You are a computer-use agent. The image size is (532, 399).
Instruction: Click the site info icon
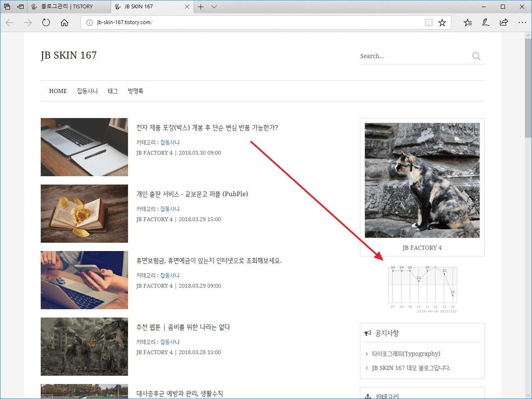89,22
